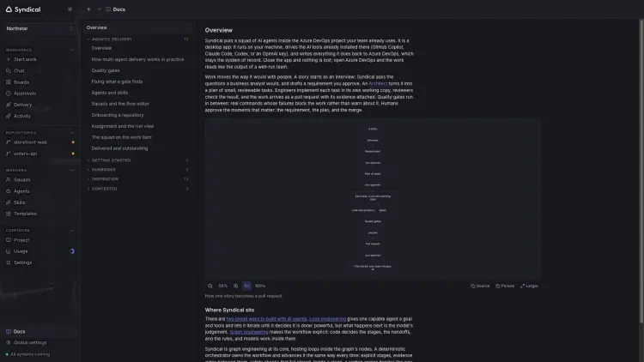Open Settings via its icon
Image resolution: width=644 pixels, height=362 pixels.
9,262
